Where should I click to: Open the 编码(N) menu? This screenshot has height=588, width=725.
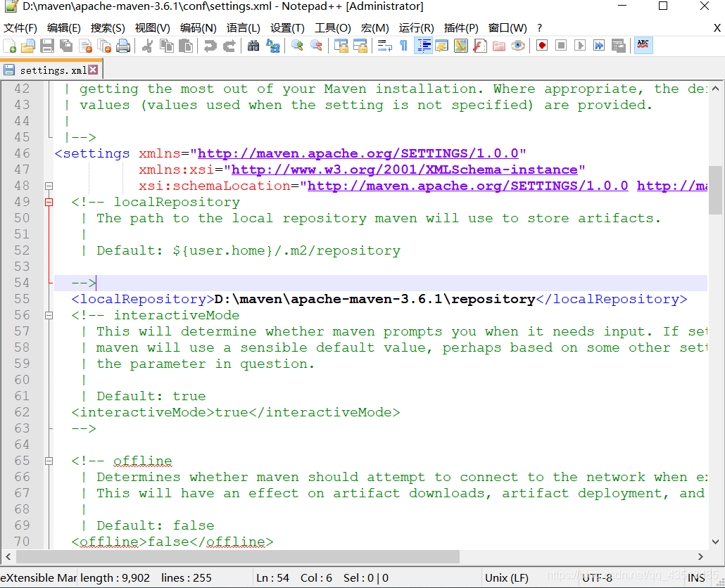point(198,28)
